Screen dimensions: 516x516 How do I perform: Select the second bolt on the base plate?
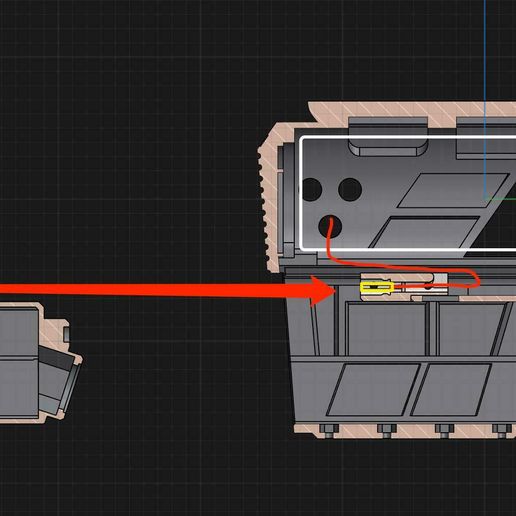pyautogui.click(x=387, y=430)
